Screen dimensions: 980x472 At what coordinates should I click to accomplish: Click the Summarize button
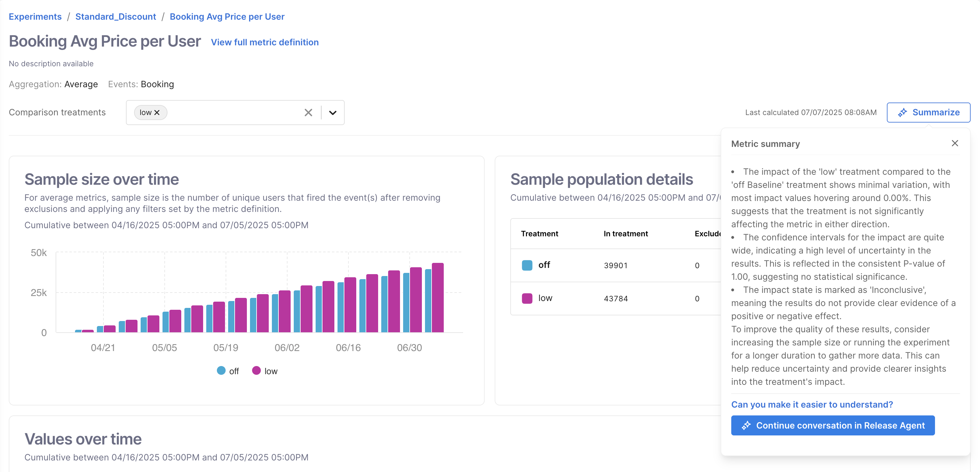tap(928, 113)
